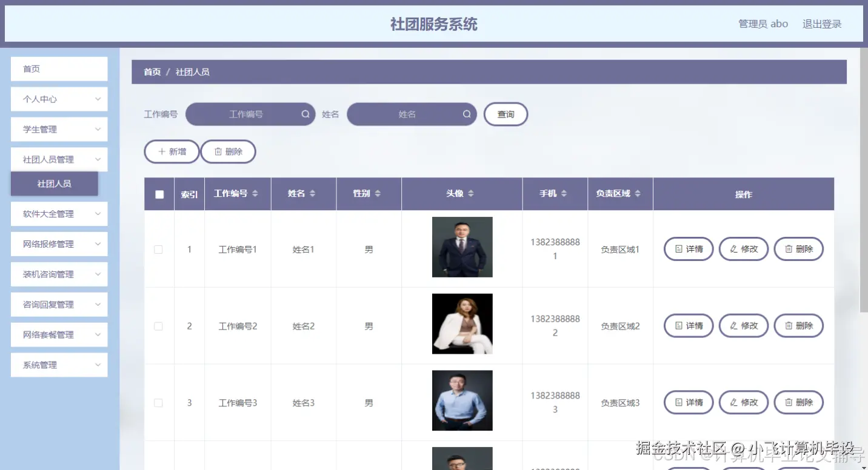This screenshot has height=470, width=868.
Task: Expand the 个人中心 menu chevron
Action: pos(98,99)
